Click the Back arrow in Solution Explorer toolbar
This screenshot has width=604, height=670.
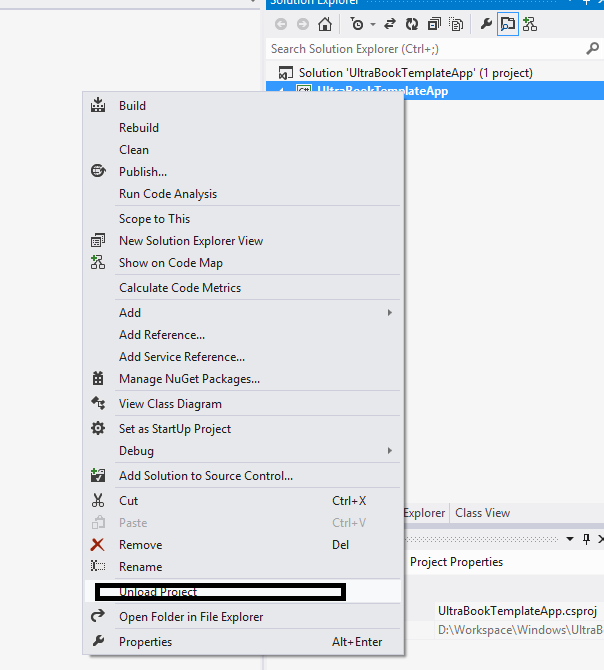[281, 24]
